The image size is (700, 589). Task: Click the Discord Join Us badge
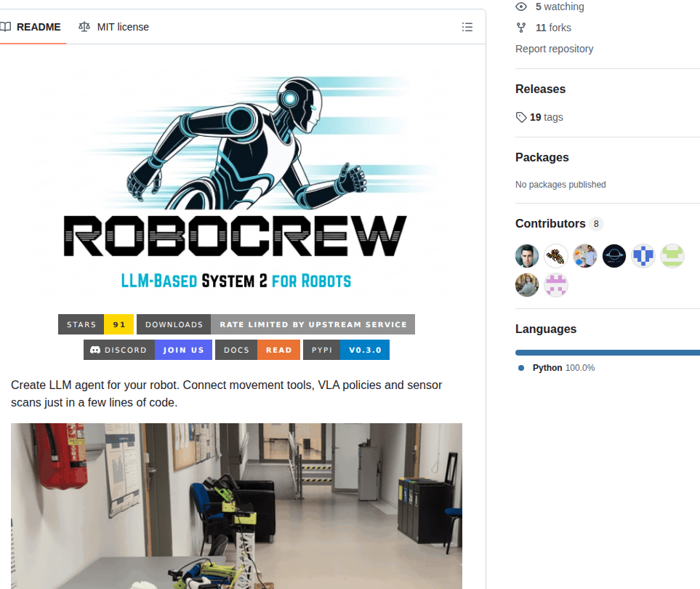[148, 350]
